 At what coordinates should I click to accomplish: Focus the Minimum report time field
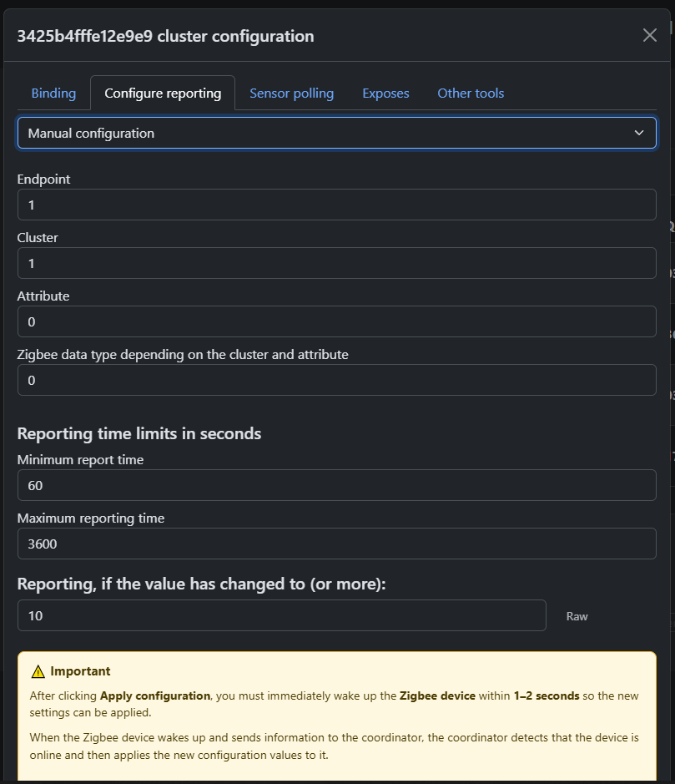[336, 485]
